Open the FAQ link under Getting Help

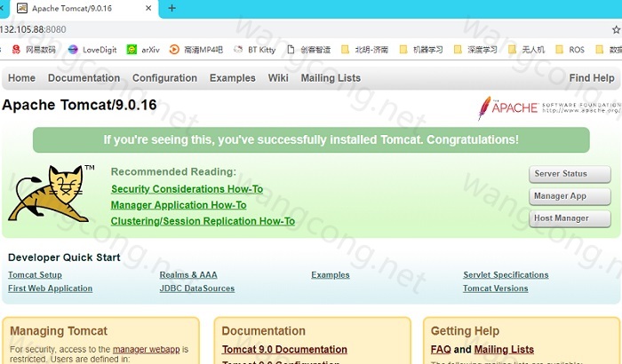coord(441,349)
